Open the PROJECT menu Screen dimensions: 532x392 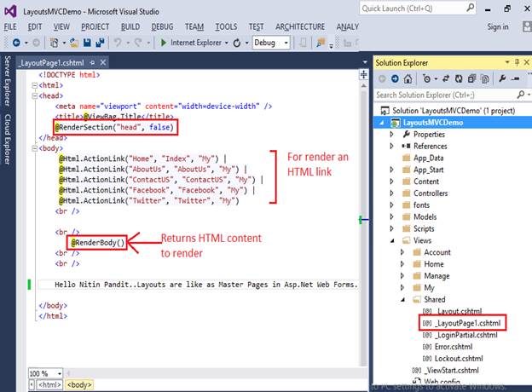coord(95,26)
